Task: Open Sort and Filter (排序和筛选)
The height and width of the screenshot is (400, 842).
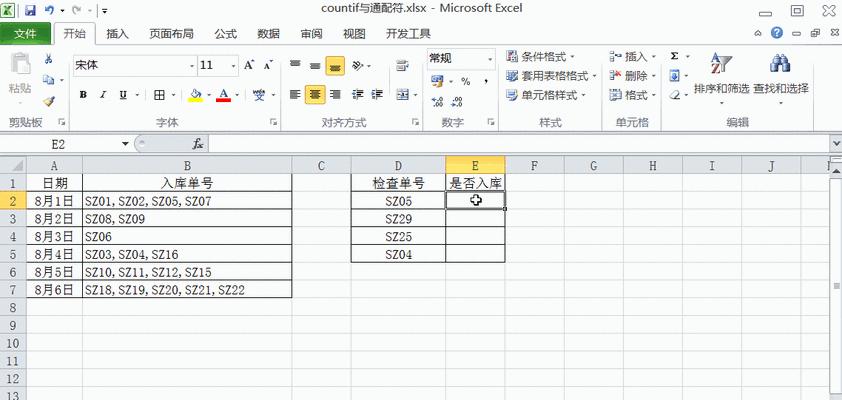Action: 721,76
